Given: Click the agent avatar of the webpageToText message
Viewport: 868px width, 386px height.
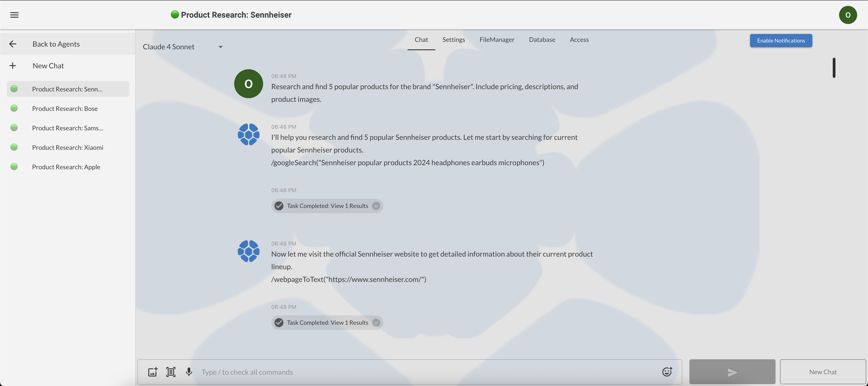Looking at the screenshot, I should (x=249, y=251).
